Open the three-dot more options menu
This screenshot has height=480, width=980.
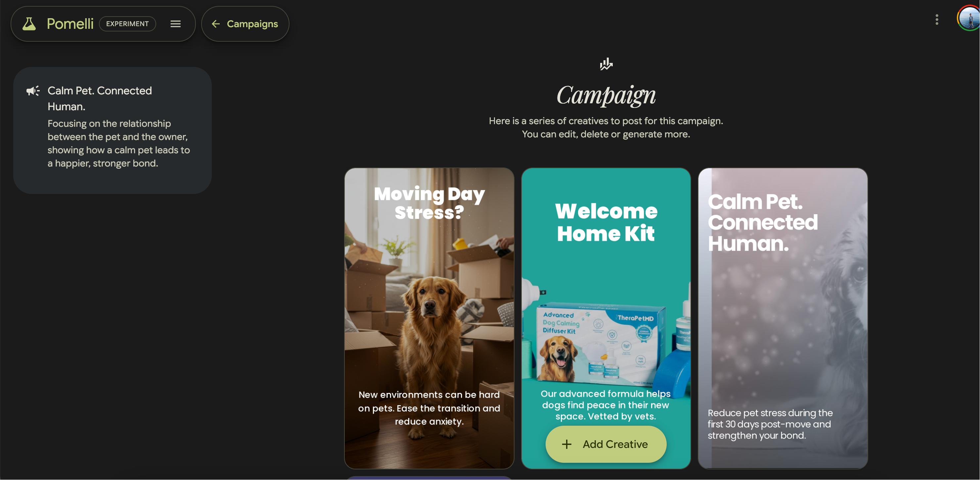937,20
